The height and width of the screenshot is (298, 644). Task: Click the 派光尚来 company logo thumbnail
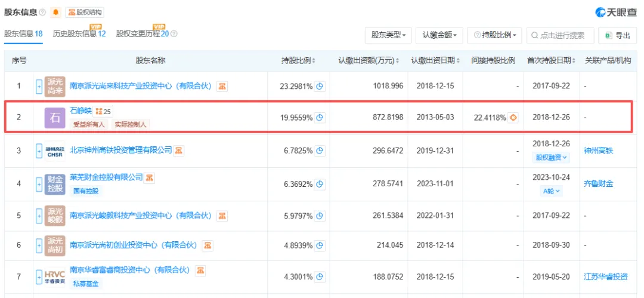coord(55,87)
